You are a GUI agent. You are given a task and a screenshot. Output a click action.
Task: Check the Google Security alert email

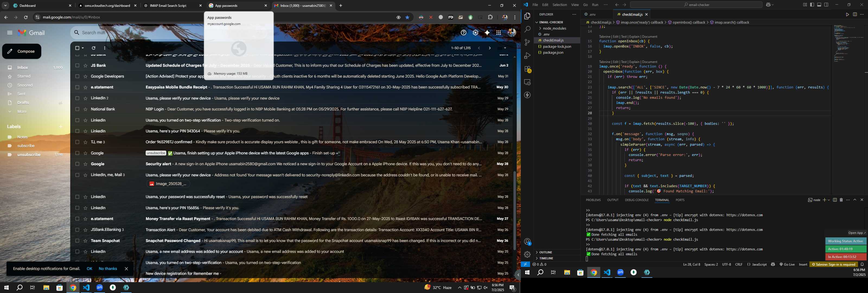coord(77,164)
